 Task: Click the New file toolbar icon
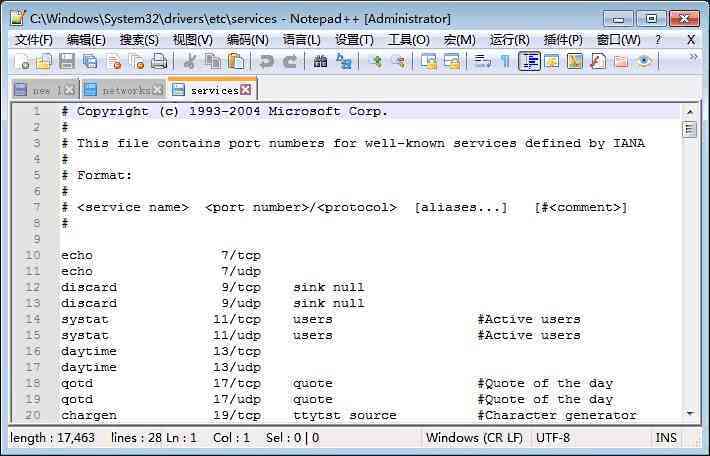pyautogui.click(x=21, y=61)
